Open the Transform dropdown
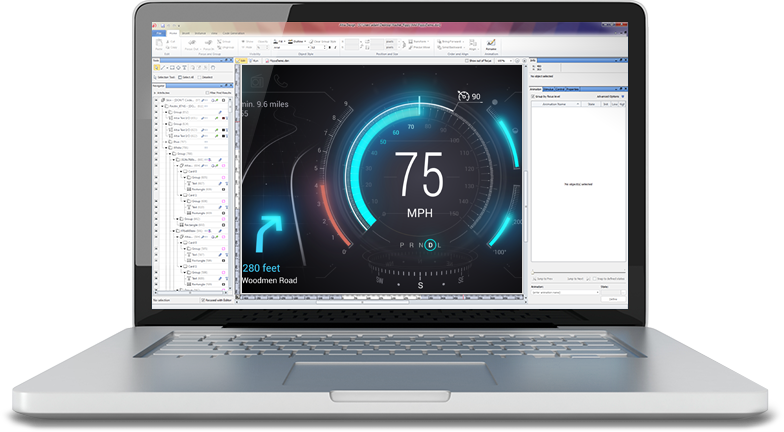 click(x=419, y=42)
